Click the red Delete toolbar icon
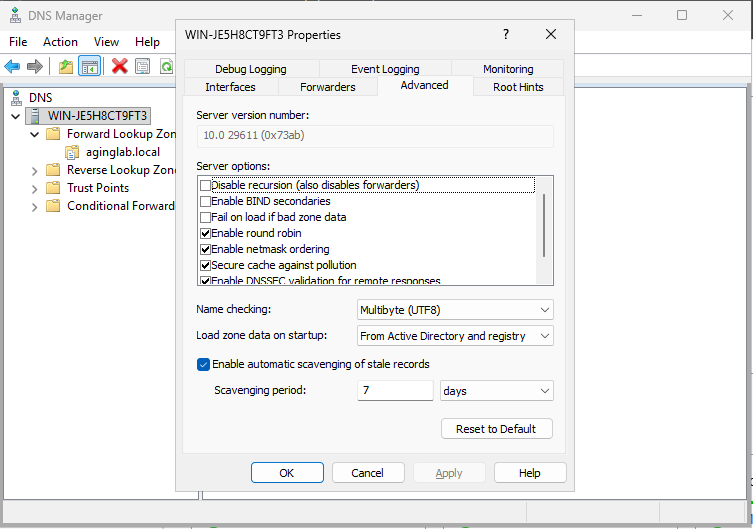The height and width of the screenshot is (529, 753). coord(120,66)
